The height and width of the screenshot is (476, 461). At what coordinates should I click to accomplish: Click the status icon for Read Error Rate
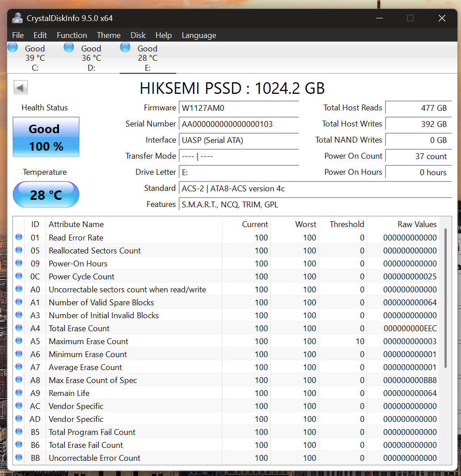(19, 237)
